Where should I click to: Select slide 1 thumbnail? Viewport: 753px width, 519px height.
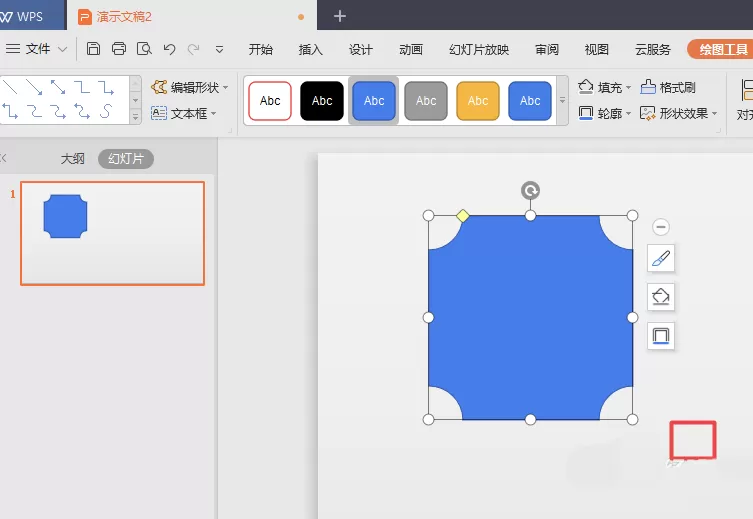pos(112,233)
